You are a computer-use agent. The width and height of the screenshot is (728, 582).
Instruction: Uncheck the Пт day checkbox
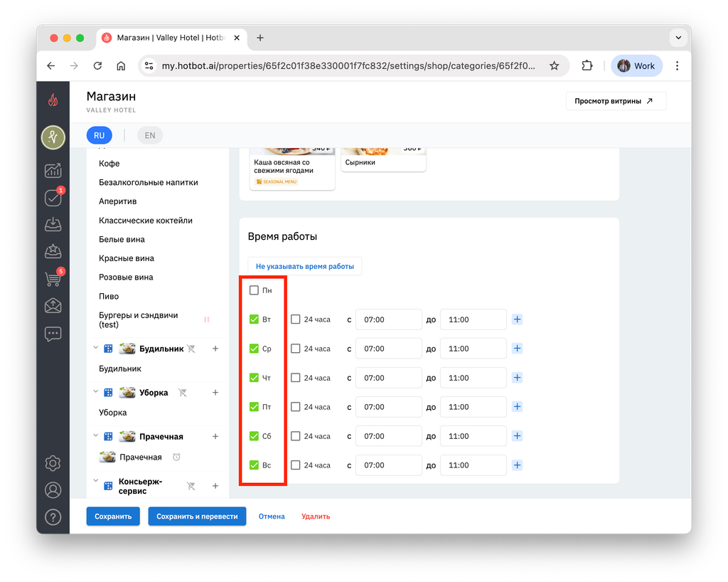click(254, 406)
